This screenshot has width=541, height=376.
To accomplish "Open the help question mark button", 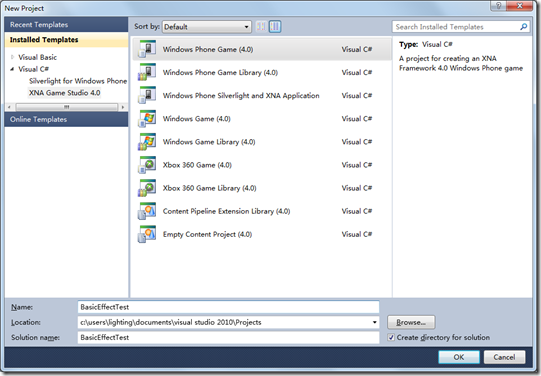I will 499,6.
